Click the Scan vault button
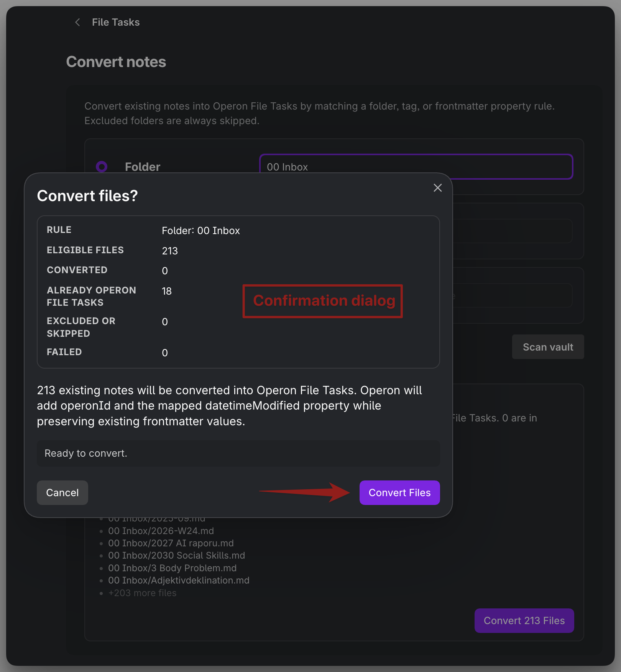 548,347
